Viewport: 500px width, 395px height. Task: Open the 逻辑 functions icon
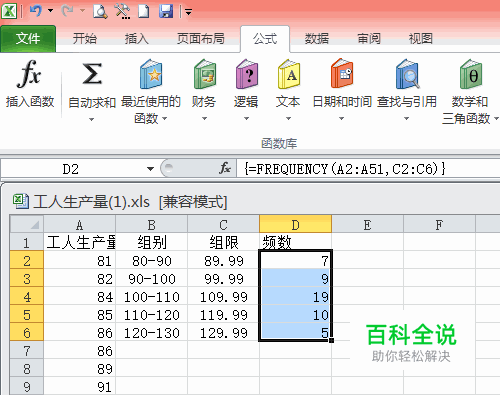[x=246, y=74]
